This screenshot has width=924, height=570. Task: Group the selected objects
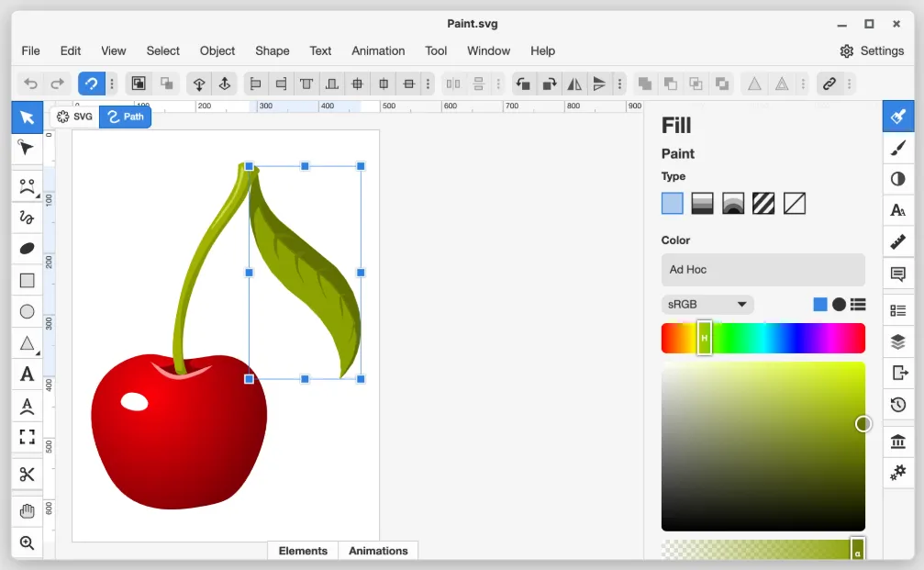139,84
